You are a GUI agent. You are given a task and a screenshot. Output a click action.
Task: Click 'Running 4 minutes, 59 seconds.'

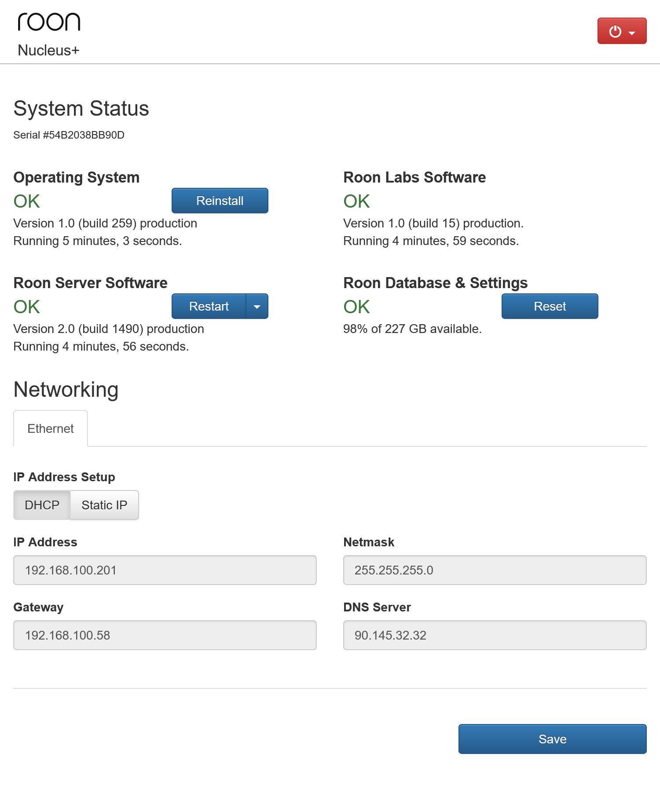[431, 241]
